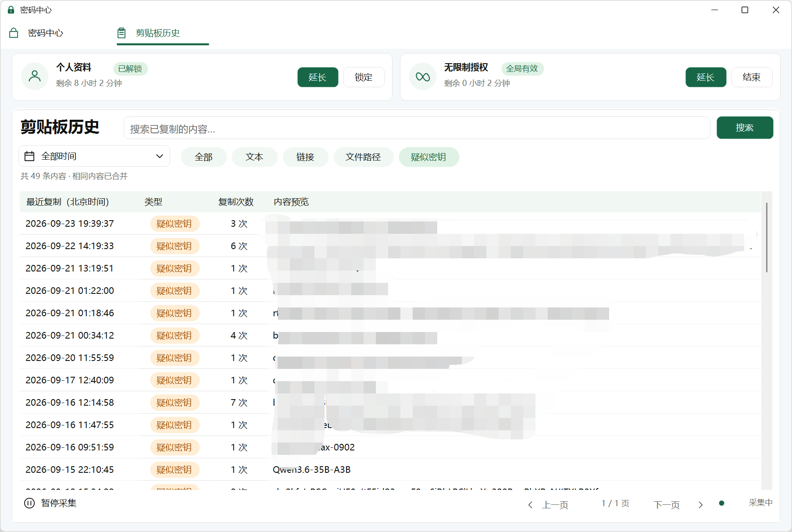Image resolution: width=792 pixels, height=532 pixels.
Task: Select the 链接 filter chip
Action: [x=305, y=157]
